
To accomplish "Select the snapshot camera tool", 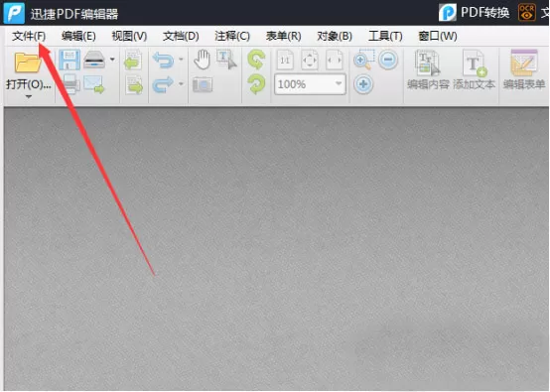I will 203,84.
